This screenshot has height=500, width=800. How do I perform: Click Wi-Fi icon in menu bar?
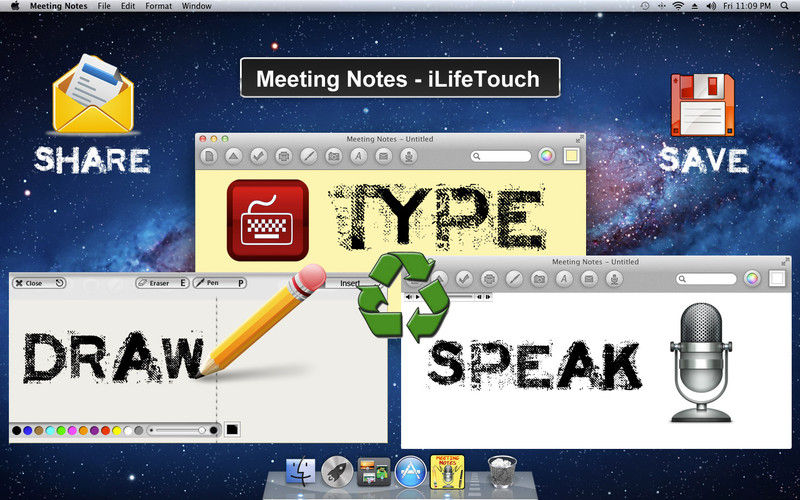678,6
